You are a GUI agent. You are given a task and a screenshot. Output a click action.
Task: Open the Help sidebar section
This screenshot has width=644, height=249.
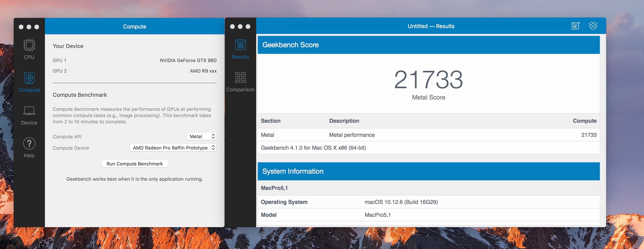29,148
